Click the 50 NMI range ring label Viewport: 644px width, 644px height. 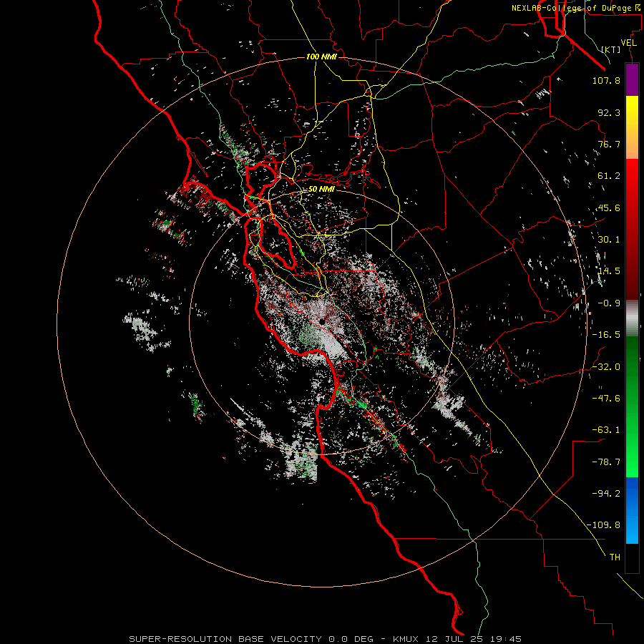coord(321,190)
